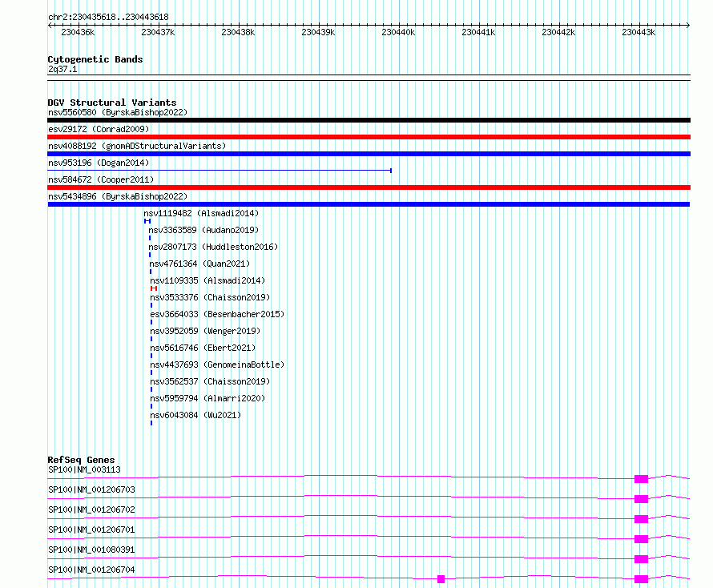This screenshot has height=588, width=713.
Task: Select the Cytogenetic Bands track heading
Action: [95, 59]
